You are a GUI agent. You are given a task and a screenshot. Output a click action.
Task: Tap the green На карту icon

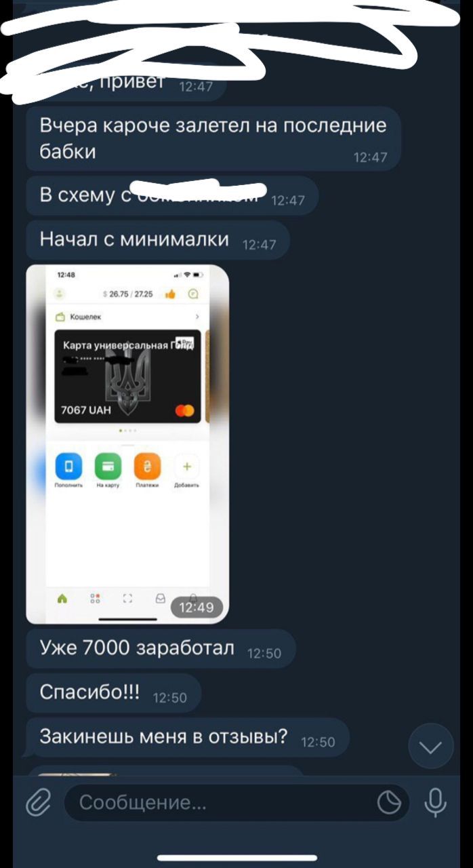[x=108, y=467]
